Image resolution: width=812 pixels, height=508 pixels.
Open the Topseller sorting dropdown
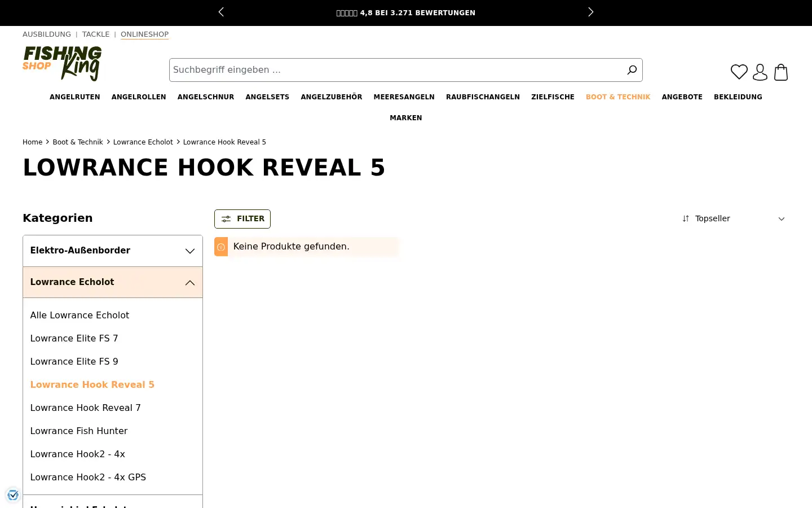click(733, 218)
